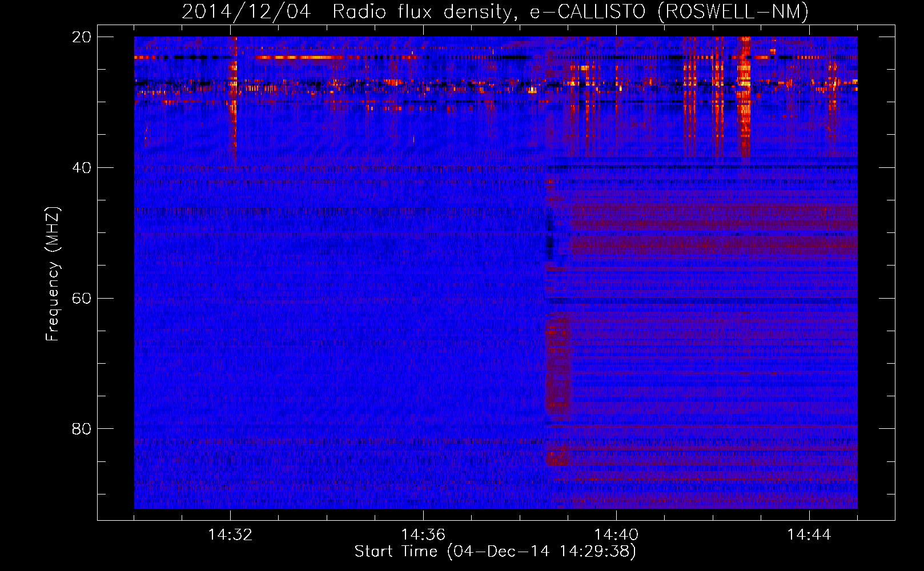
Task: Click the 14:36 time tick label
Action: 423,535
